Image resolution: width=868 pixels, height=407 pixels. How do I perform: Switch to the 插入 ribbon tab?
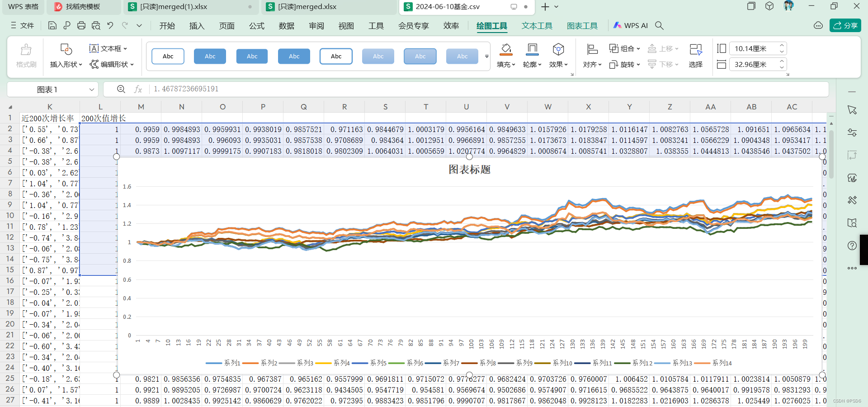(x=197, y=26)
